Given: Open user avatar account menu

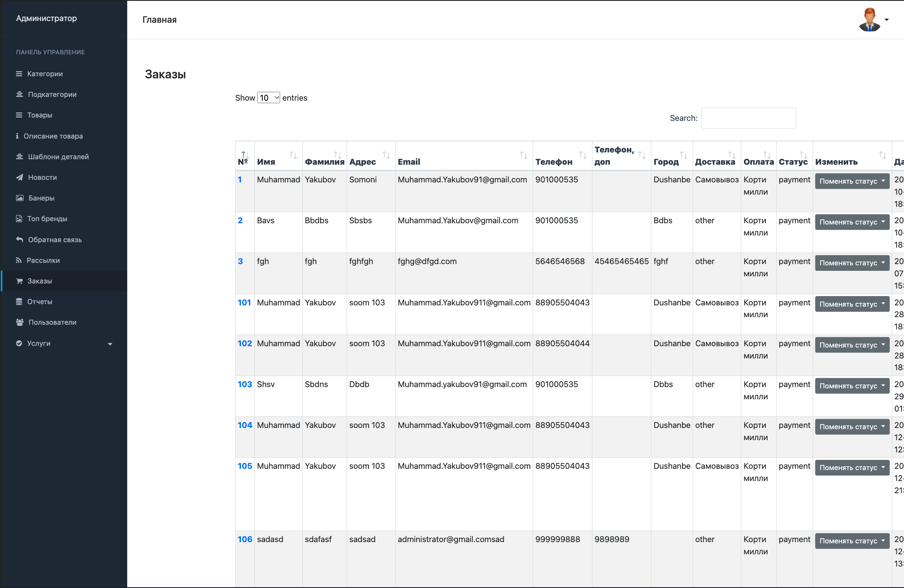Looking at the screenshot, I should (x=873, y=19).
